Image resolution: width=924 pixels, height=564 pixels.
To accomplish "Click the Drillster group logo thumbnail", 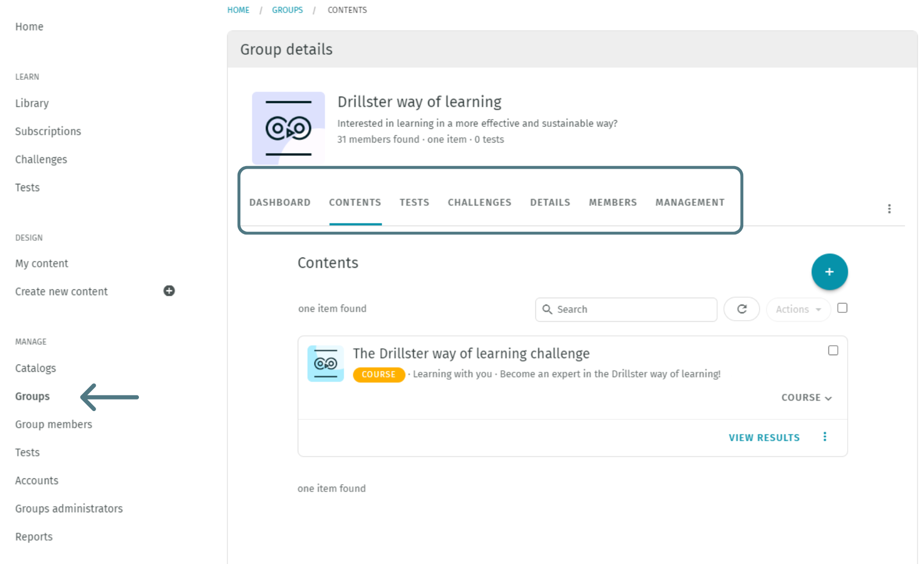I will [288, 128].
